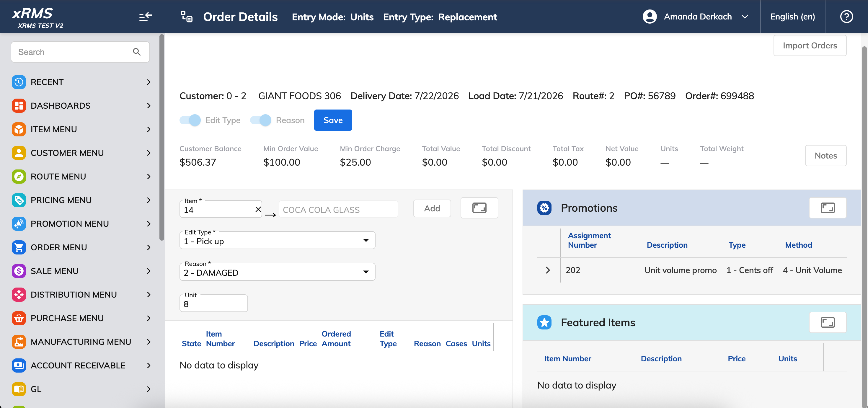868x408 pixels.
Task: Click the Dashboards grid icon
Action: pyautogui.click(x=19, y=105)
